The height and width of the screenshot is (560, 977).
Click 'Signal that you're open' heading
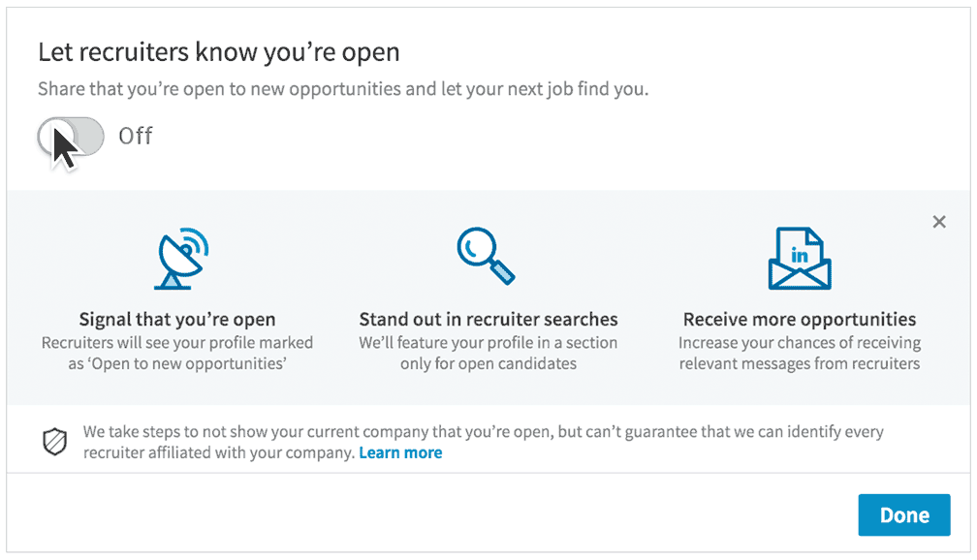[x=177, y=319]
